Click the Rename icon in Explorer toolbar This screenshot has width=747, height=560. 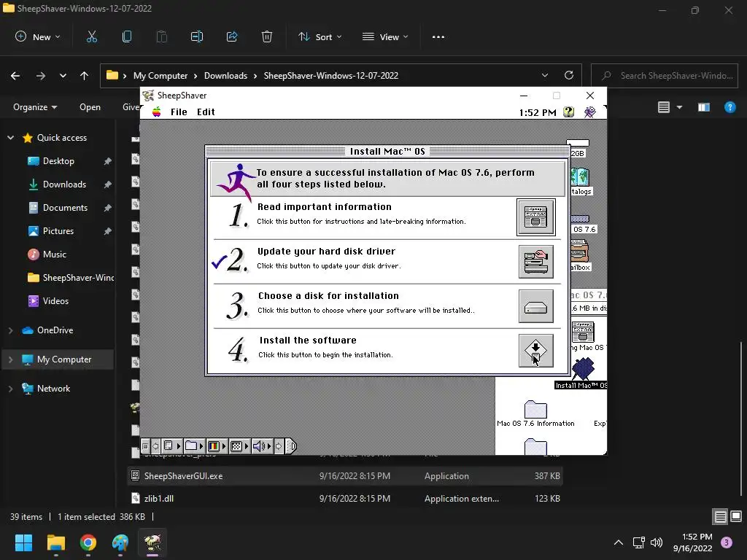[197, 36]
